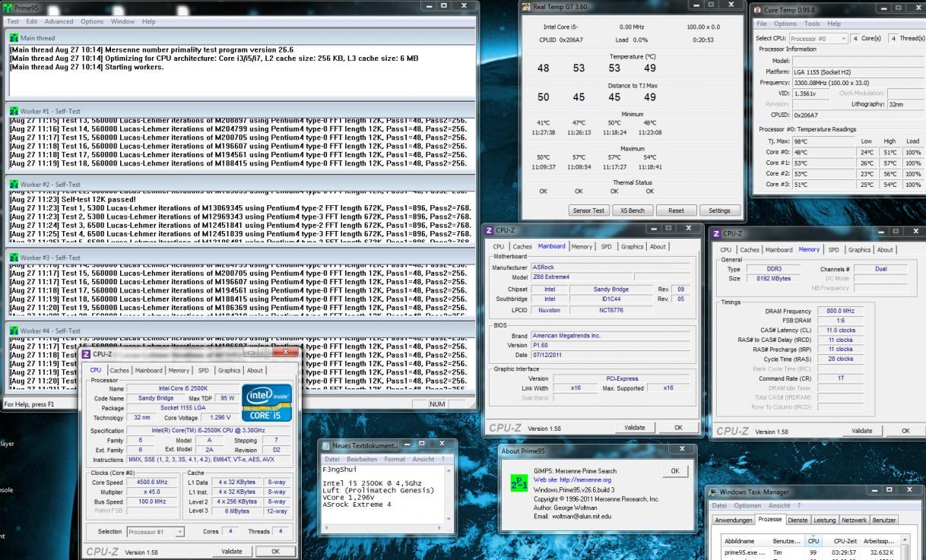Open the Window menu in Prime95
This screenshot has height=560, width=926.
click(x=123, y=21)
